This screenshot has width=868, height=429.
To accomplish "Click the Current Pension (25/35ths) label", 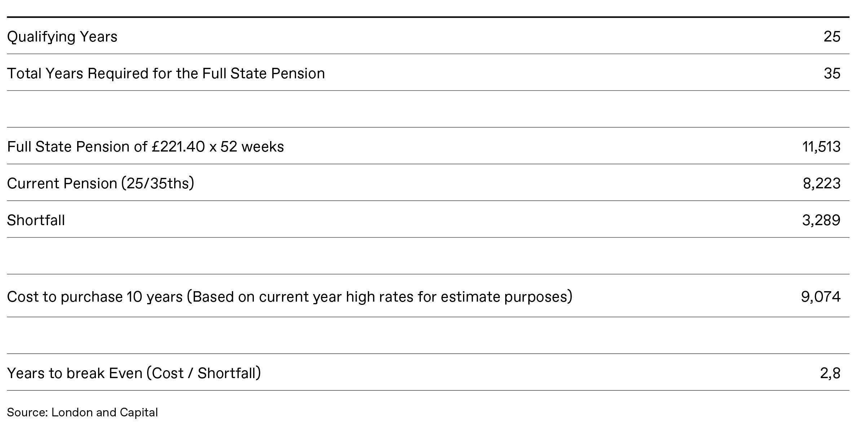I will 101,184.
